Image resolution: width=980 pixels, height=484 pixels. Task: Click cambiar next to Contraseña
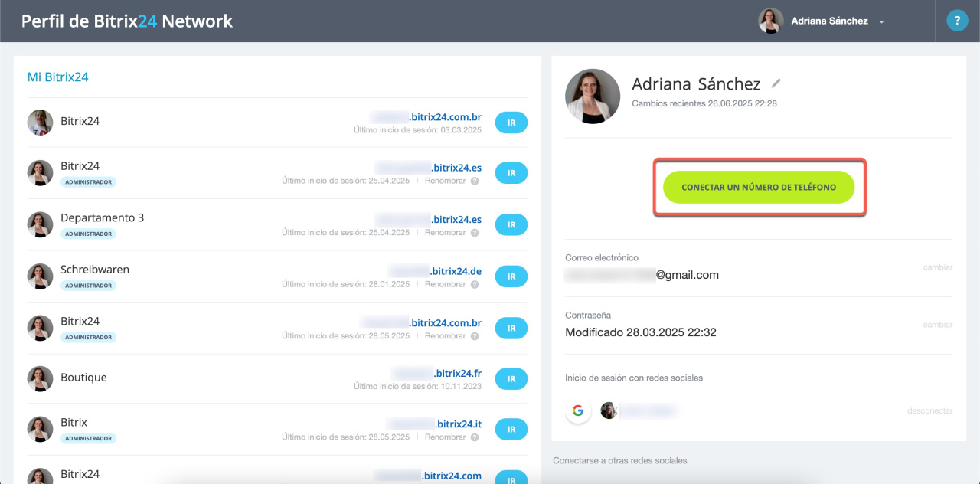coord(938,325)
